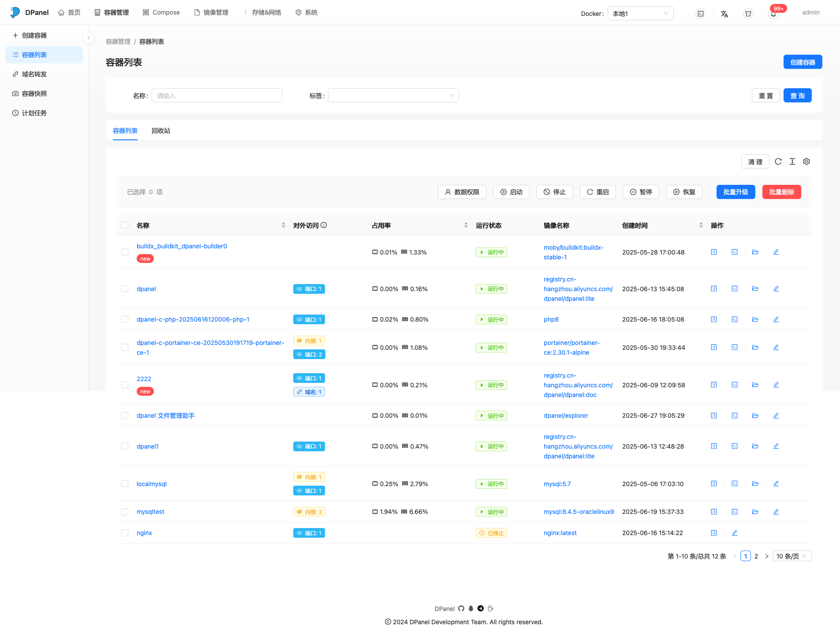Open the global terminal icon in header
Screen dimensions: 840x637
click(701, 14)
